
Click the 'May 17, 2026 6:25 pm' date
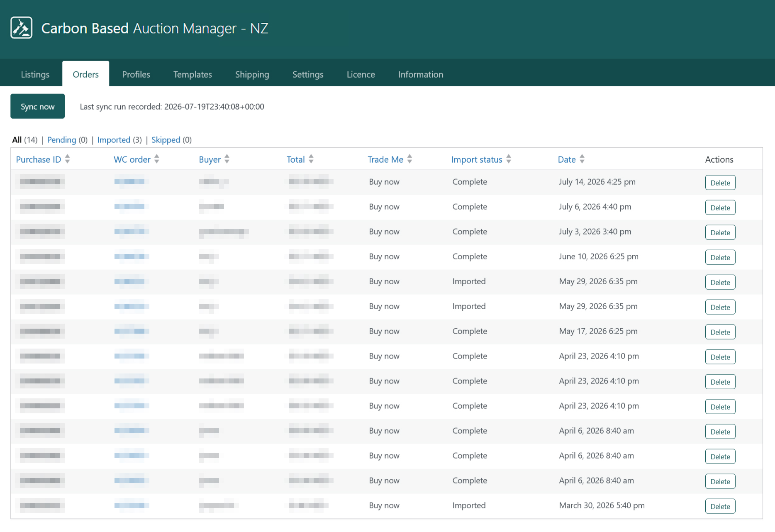tap(598, 331)
